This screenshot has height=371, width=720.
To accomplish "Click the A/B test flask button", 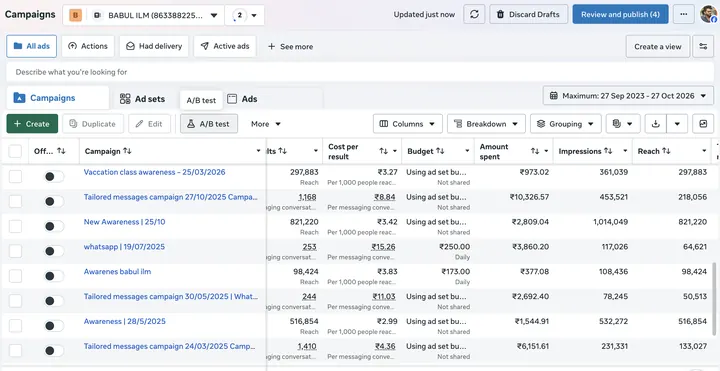I will point(209,124).
